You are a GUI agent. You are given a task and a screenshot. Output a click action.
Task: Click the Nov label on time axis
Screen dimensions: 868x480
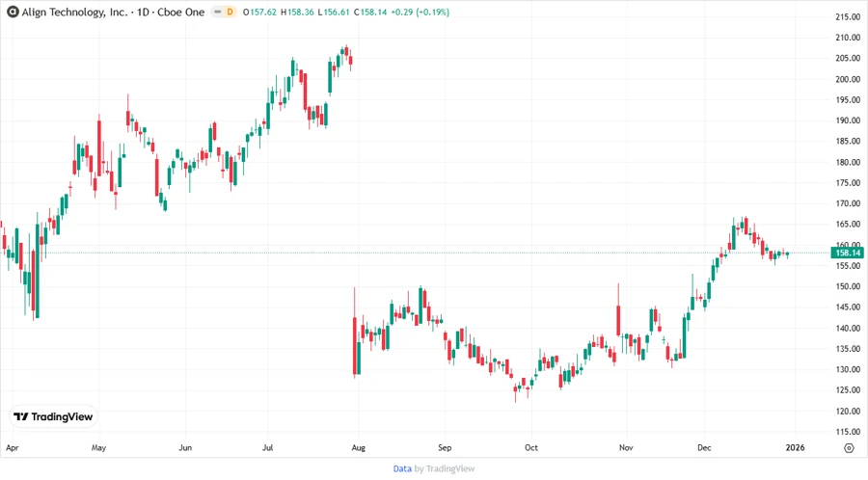[x=626, y=448]
